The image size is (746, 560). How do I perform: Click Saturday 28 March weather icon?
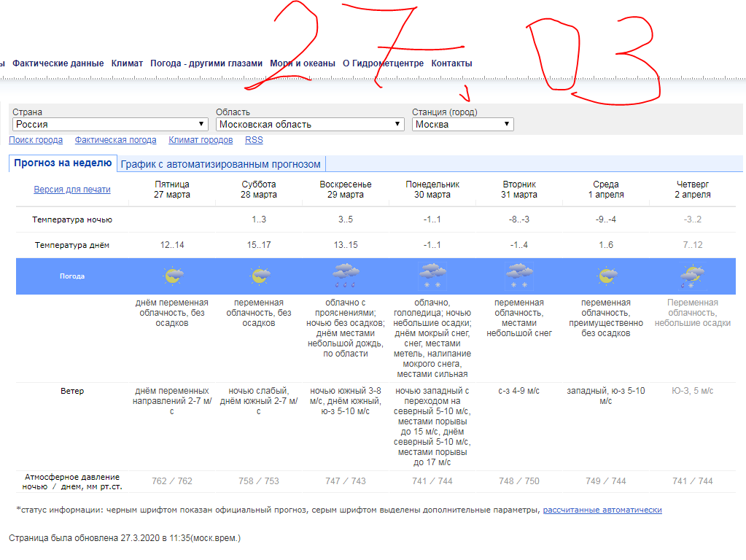pyautogui.click(x=260, y=276)
